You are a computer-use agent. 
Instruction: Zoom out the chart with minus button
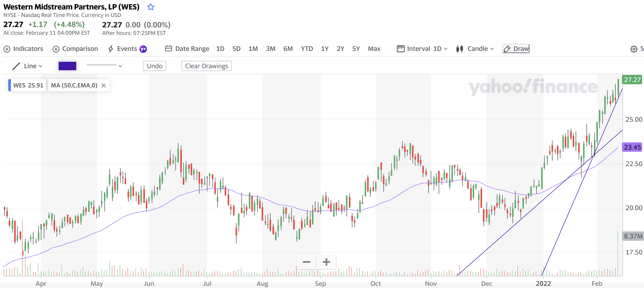307,262
